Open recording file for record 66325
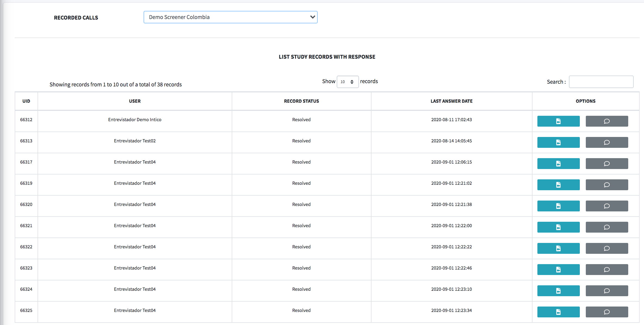This screenshot has width=644, height=325. 558,312
